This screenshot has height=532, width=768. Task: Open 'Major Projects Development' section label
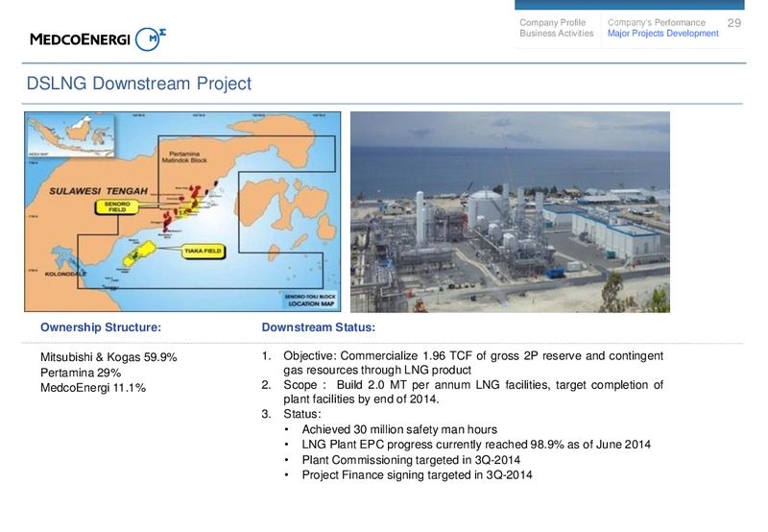coord(663,34)
